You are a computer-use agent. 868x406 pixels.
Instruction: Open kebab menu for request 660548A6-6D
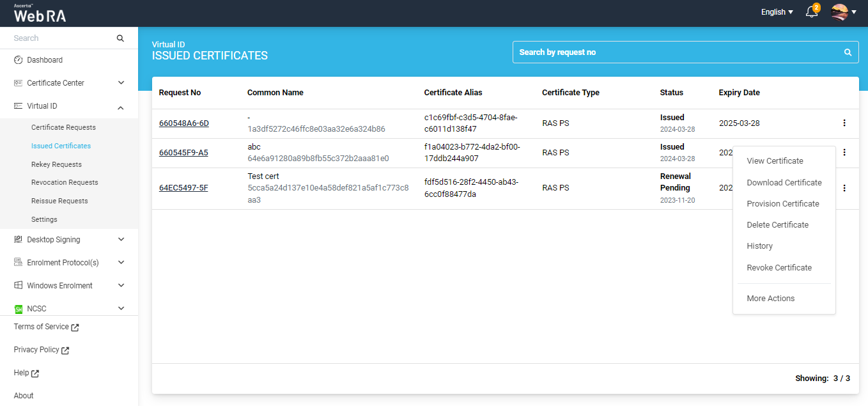844,123
